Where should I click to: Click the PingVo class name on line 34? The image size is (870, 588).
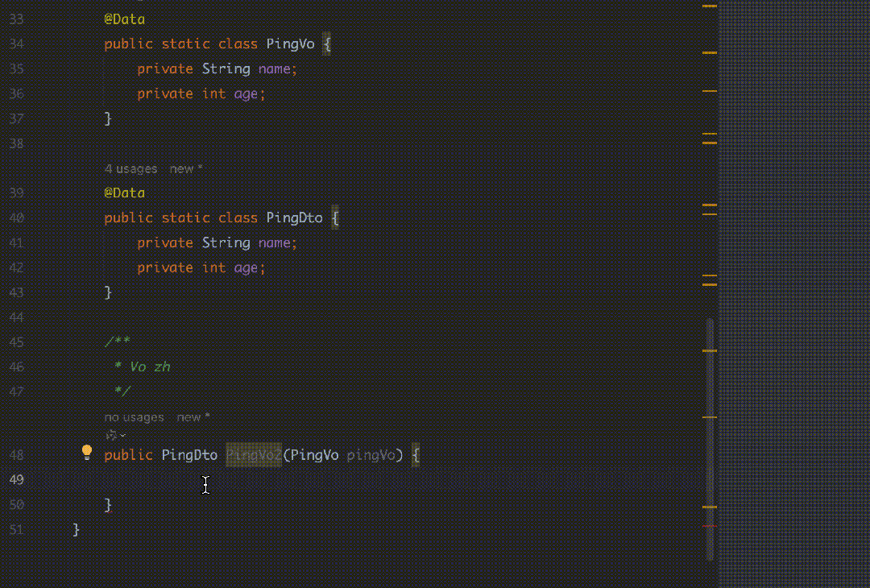pos(291,43)
